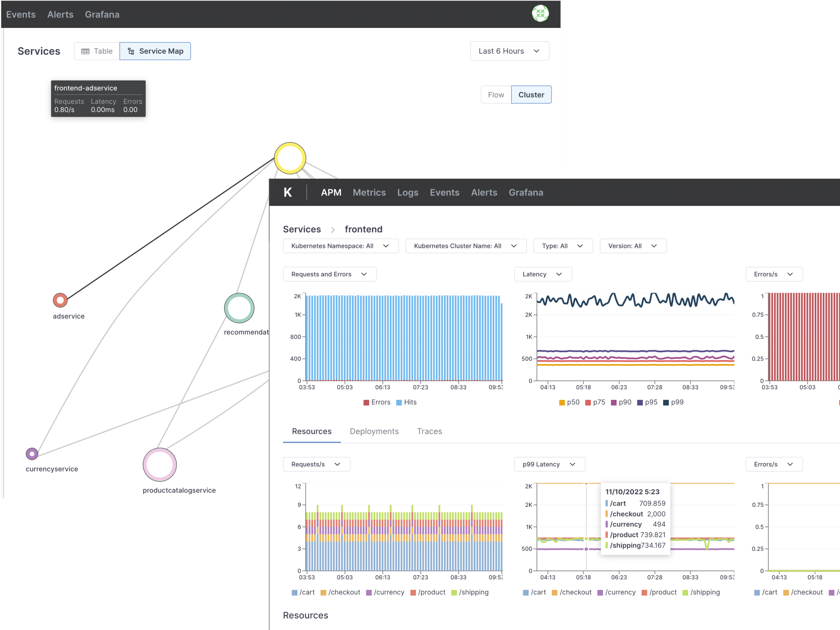
Task: Click the K logo icon
Action: pyautogui.click(x=288, y=192)
